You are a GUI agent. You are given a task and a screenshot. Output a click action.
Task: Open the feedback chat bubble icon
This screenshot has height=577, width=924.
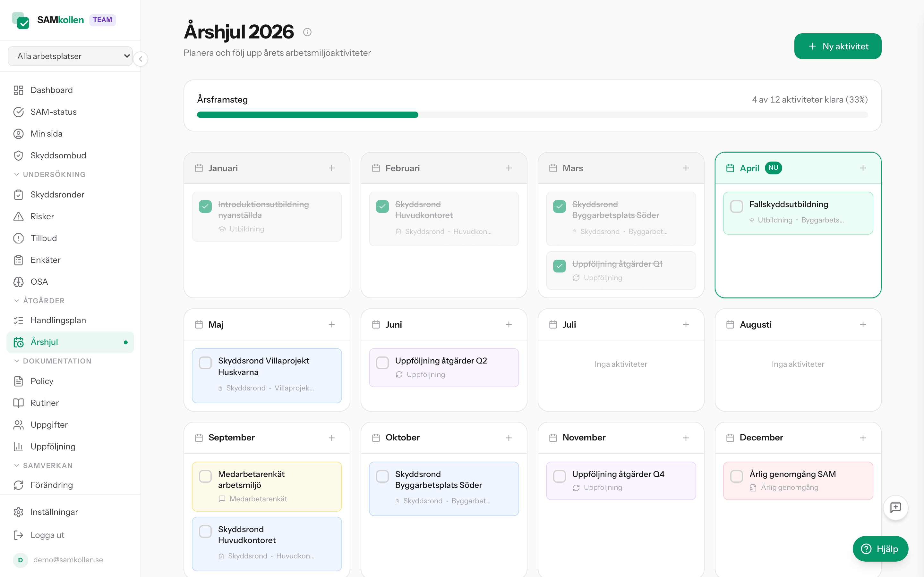pos(895,507)
